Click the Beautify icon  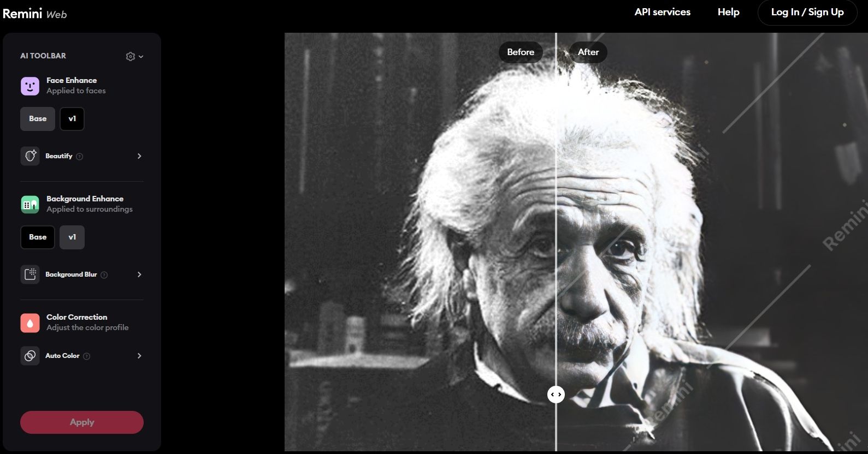pyautogui.click(x=30, y=156)
